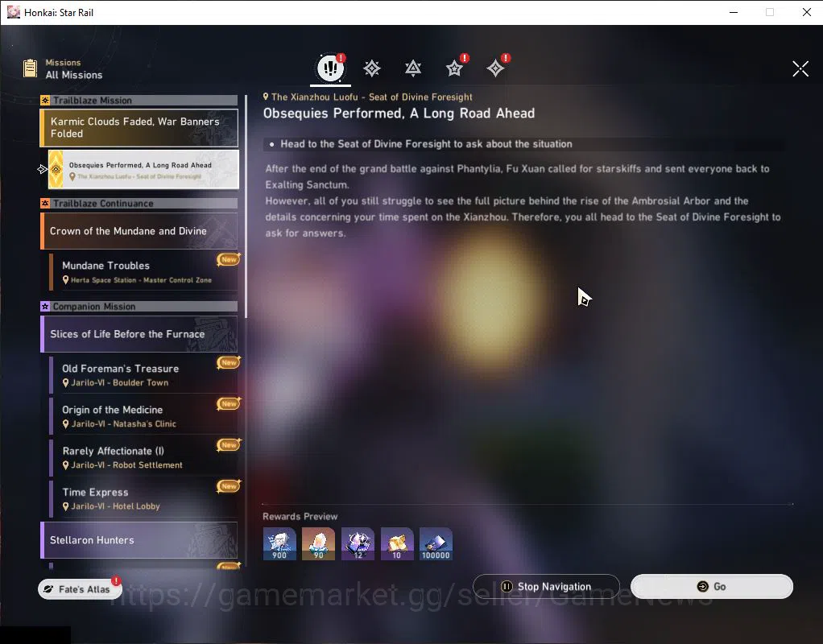Collapse the Karmic Clouds Faded mission group
This screenshot has width=823, height=644.
[x=139, y=127]
